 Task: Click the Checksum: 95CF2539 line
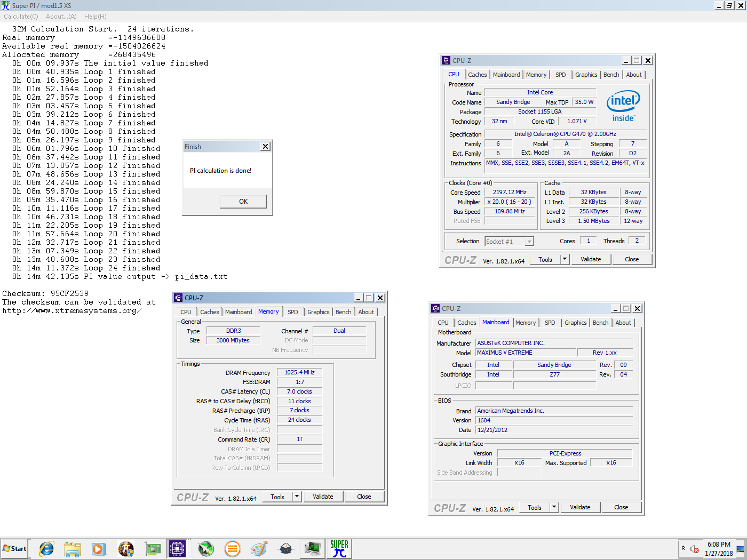click(x=45, y=294)
